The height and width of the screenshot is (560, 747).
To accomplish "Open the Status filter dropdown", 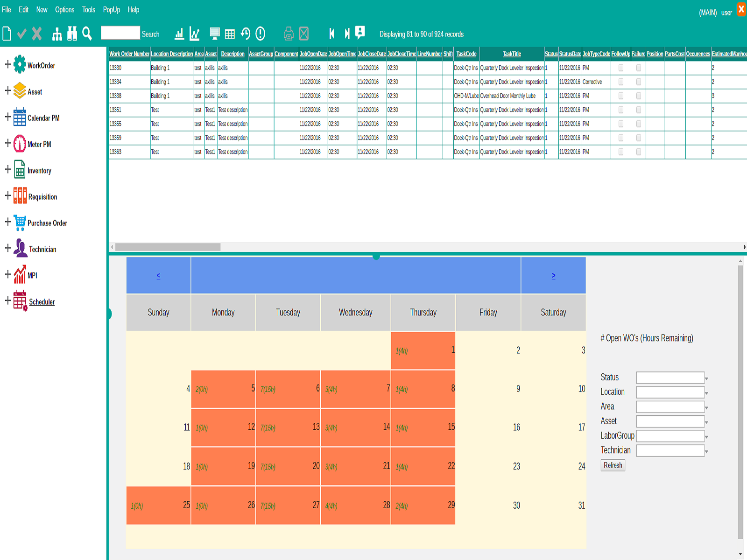I will 673,378.
